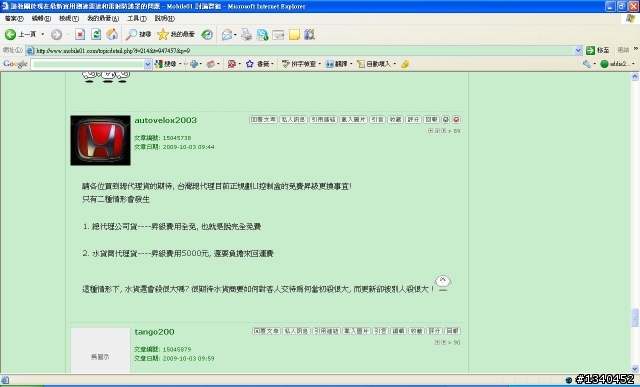
Task: Click 回覆文章 button on autovelox2003 post
Action: pyautogui.click(x=263, y=120)
